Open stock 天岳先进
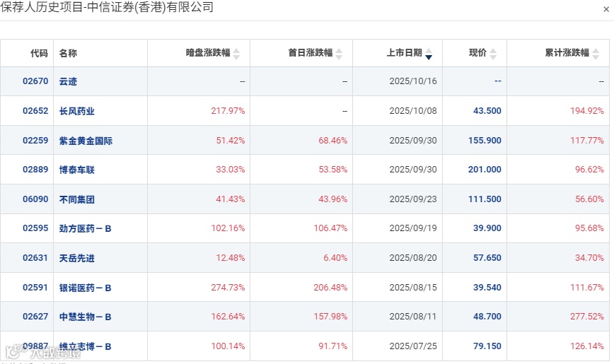 click(x=76, y=258)
